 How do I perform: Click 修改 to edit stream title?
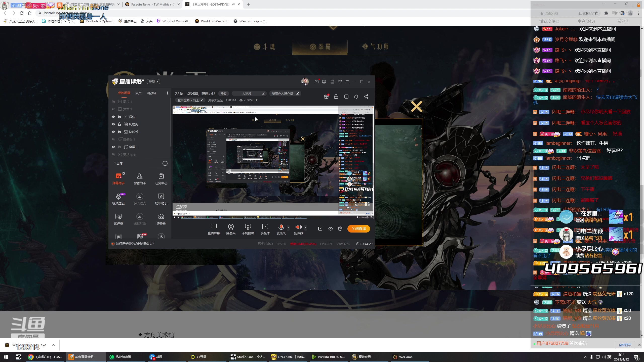coord(224,94)
